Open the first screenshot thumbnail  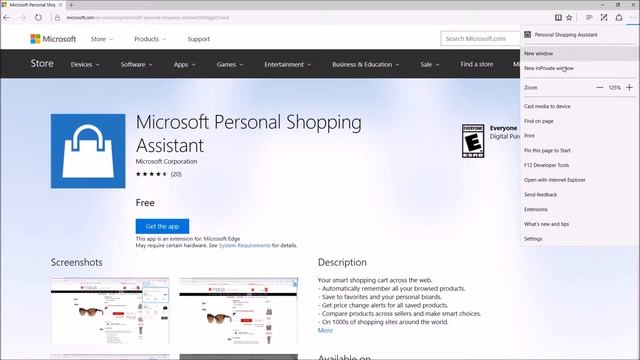[110, 311]
